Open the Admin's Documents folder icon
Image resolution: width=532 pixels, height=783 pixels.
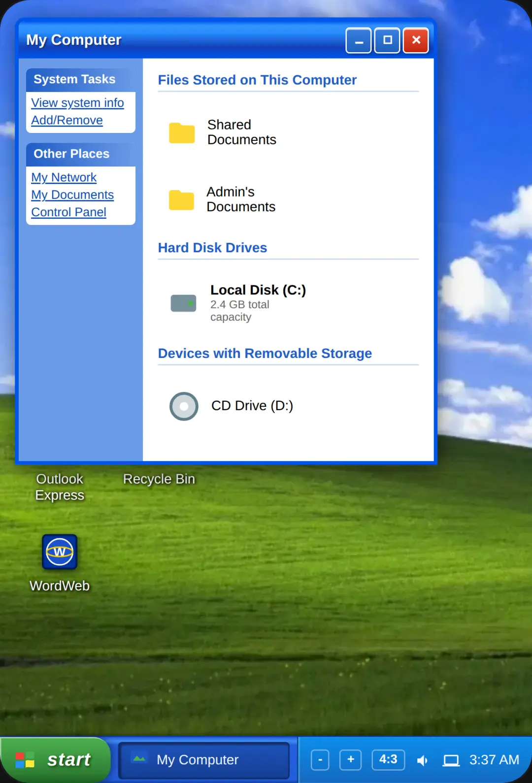click(181, 200)
